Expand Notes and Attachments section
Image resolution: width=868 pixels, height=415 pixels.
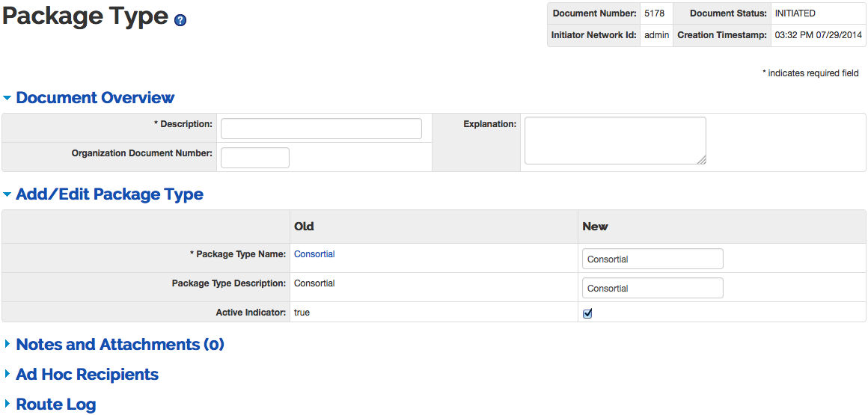pos(120,345)
